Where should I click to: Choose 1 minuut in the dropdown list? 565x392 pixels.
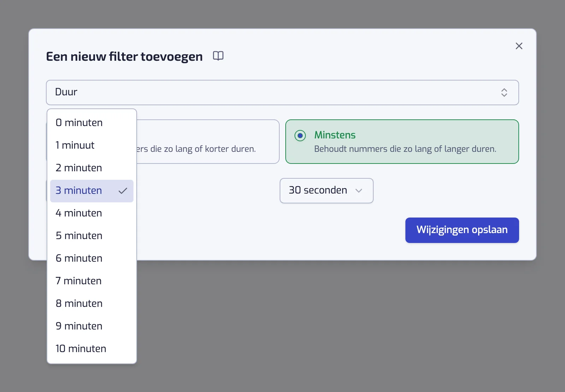coord(92,145)
